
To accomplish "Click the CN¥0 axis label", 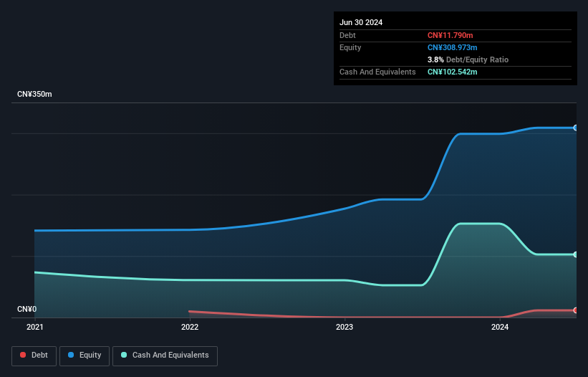I will (x=27, y=309).
